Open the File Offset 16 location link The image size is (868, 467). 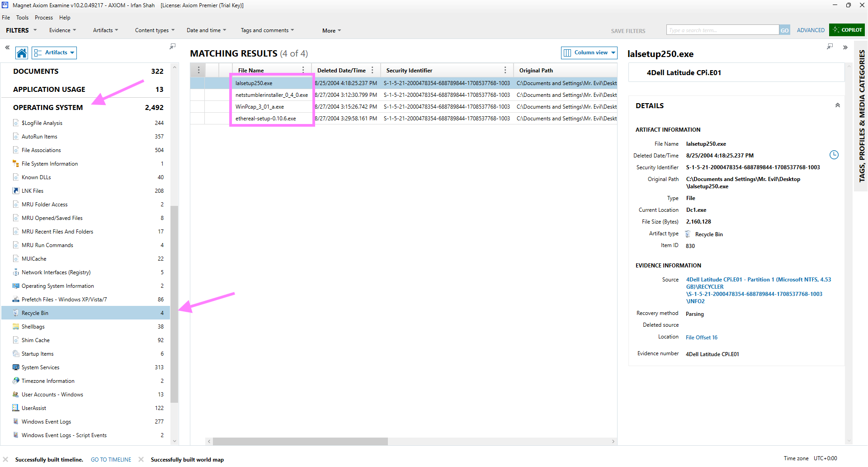[x=701, y=338]
